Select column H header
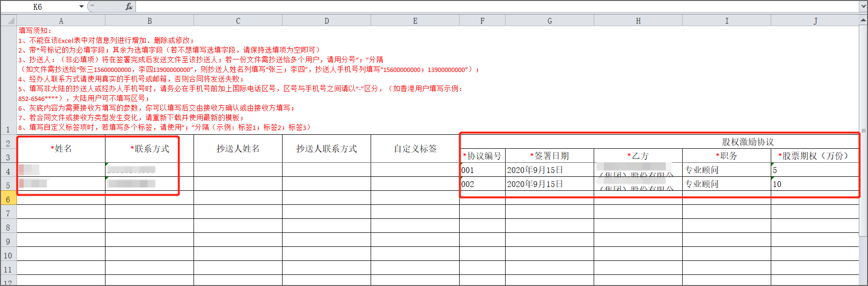Image resolution: width=868 pixels, height=286 pixels. point(638,21)
